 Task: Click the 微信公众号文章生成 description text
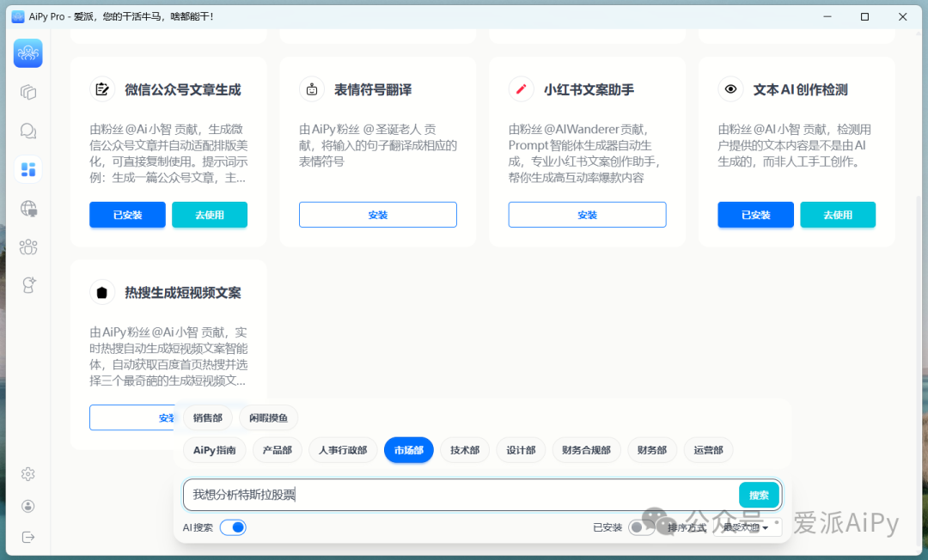(x=168, y=153)
